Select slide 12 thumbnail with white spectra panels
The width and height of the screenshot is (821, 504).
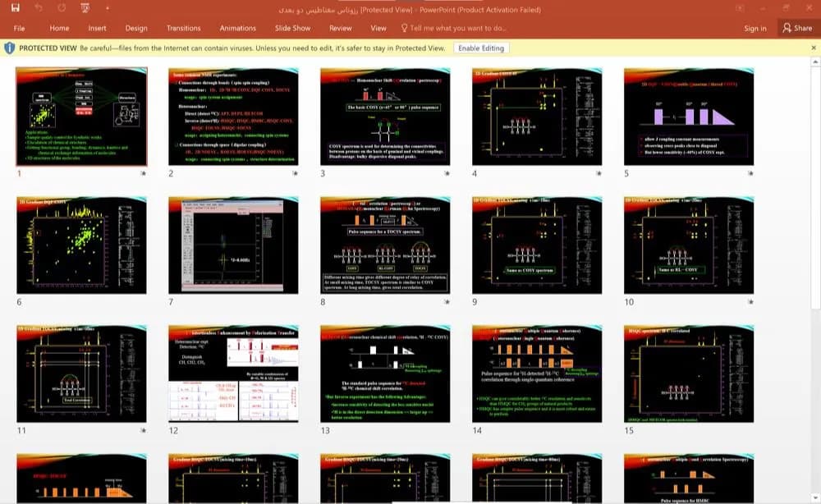coord(233,373)
